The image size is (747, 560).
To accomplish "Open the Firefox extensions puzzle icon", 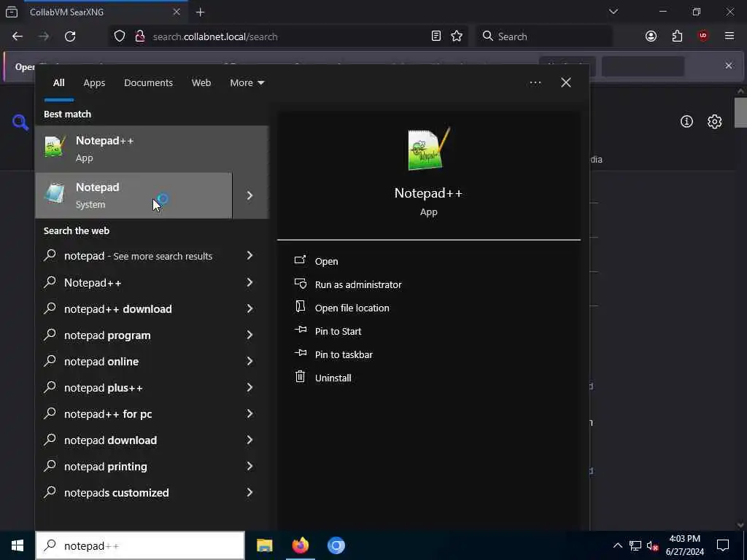I will pyautogui.click(x=677, y=36).
